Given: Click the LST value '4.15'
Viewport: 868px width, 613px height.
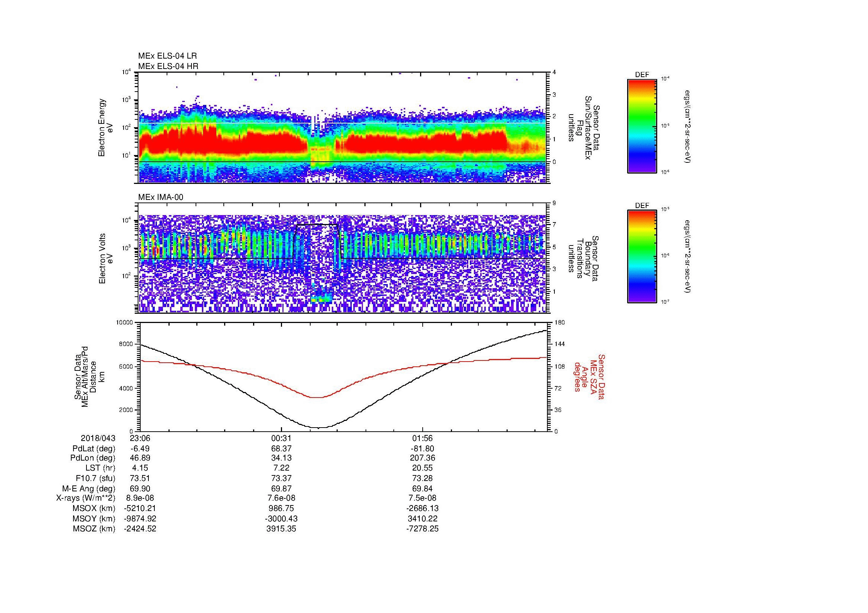Looking at the screenshot, I should point(140,468).
